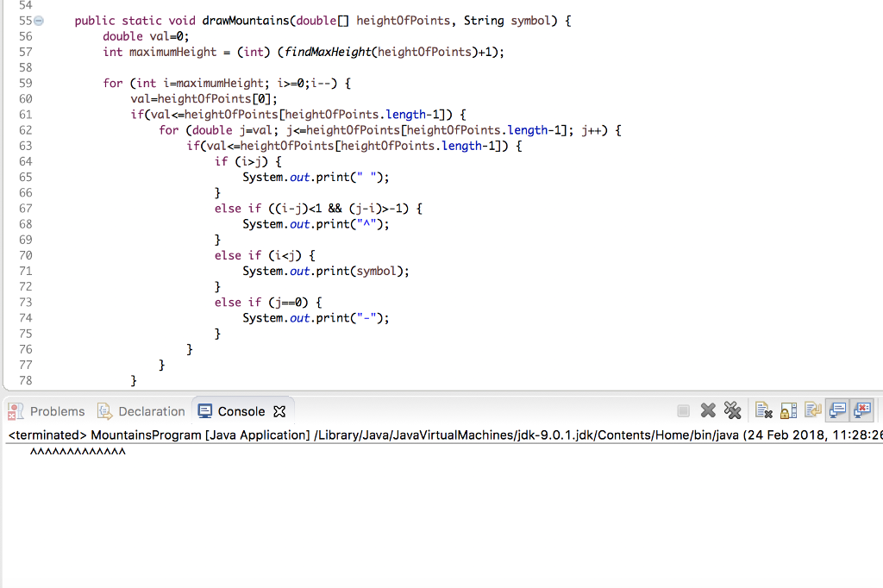Close the Console tab
883x588 pixels.
click(279, 411)
